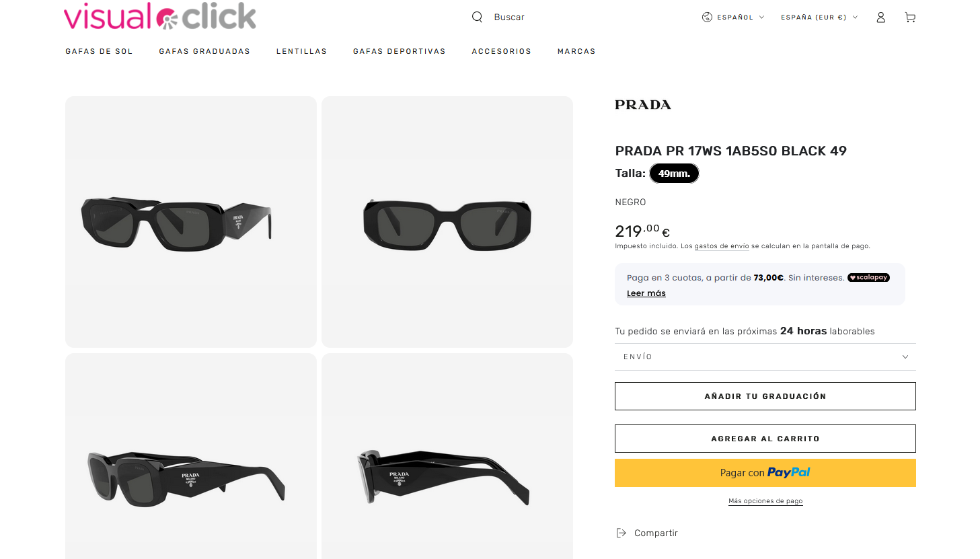980x559 pixels.
Task: Open the España (EUR €) currency dropdown
Action: coord(819,17)
